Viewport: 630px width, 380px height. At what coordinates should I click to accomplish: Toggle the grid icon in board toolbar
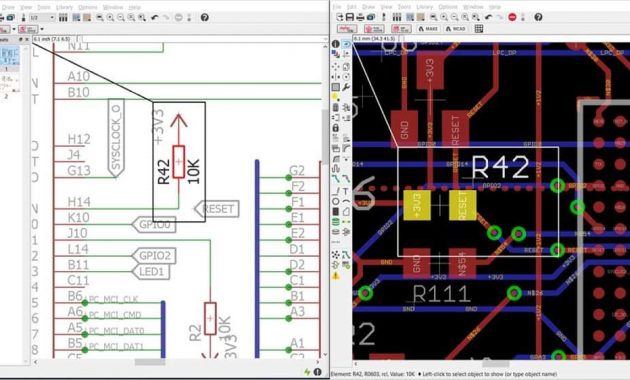(479, 29)
